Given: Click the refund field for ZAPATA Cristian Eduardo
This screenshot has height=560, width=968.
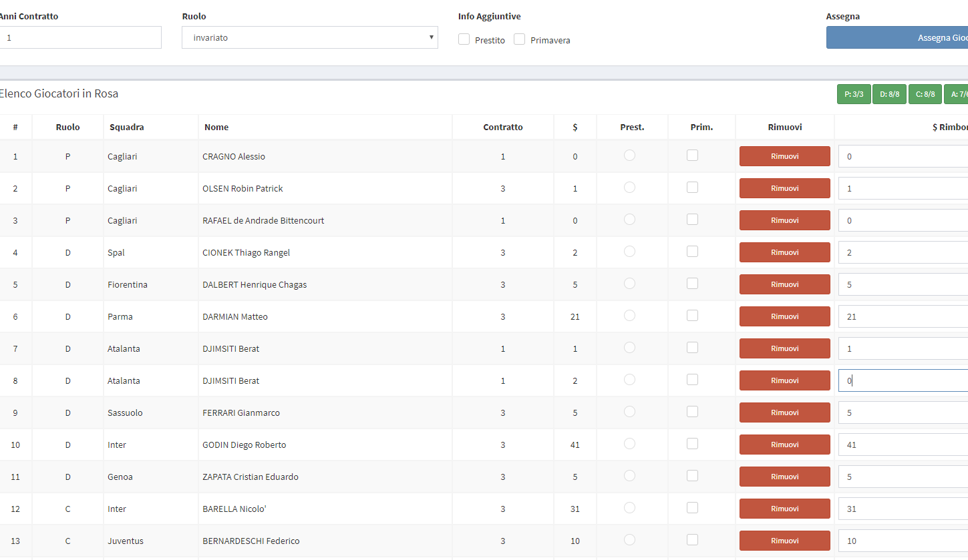Looking at the screenshot, I should (902, 477).
